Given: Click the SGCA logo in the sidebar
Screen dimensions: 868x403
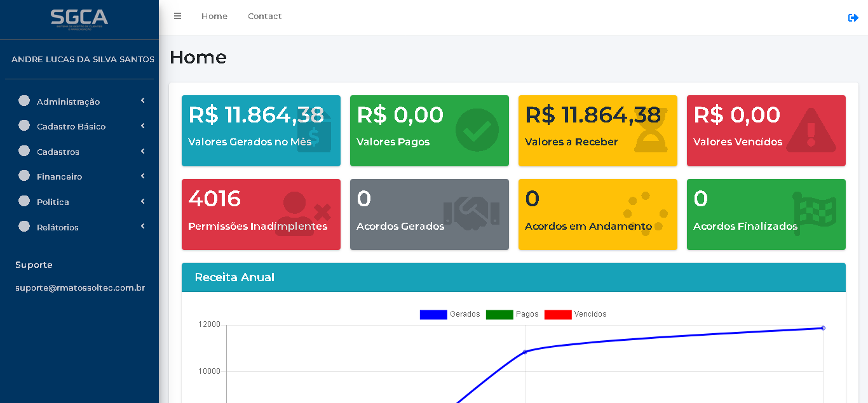Looking at the screenshot, I should click(x=79, y=19).
